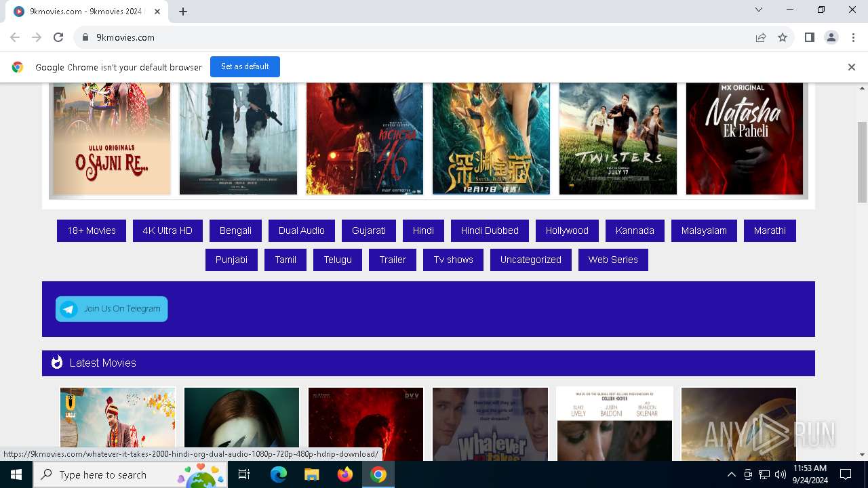Select the Hindi category
This screenshot has width=868, height=488.
click(423, 230)
